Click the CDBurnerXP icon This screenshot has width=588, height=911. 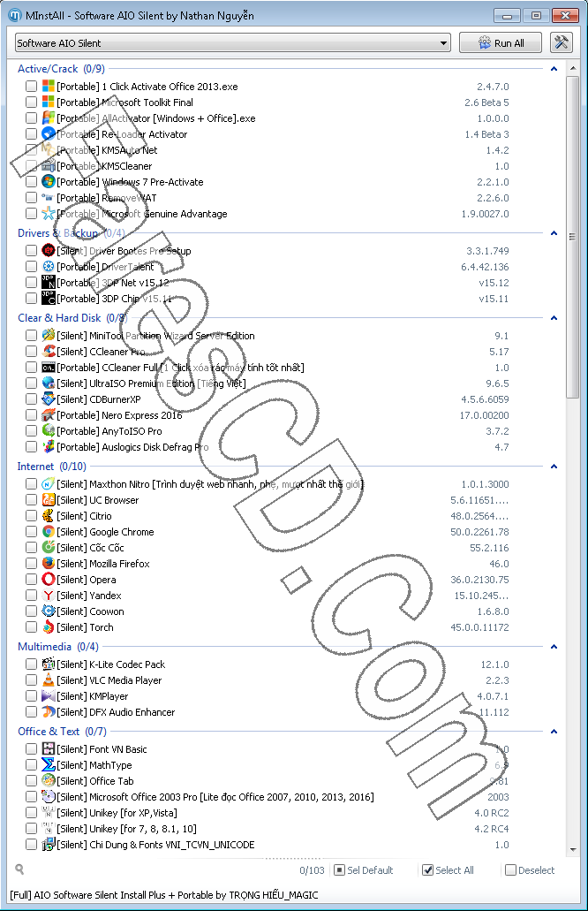point(49,399)
